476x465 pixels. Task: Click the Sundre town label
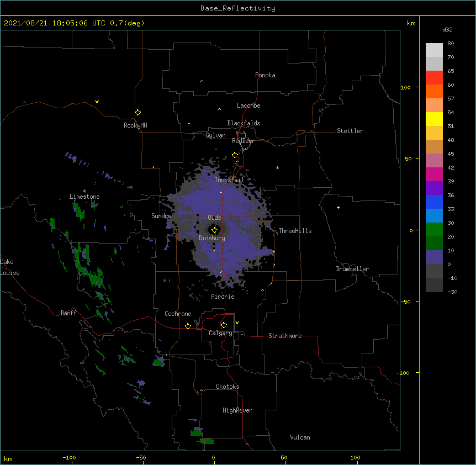(x=161, y=216)
